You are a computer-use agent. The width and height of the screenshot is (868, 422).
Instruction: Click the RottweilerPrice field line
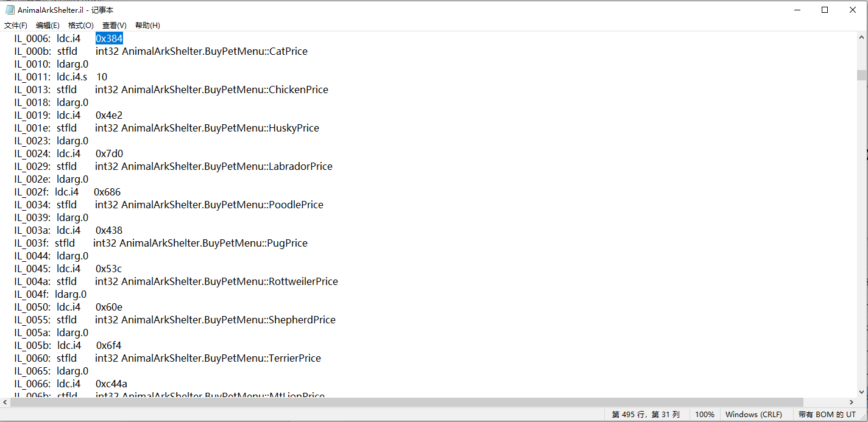[x=176, y=281]
